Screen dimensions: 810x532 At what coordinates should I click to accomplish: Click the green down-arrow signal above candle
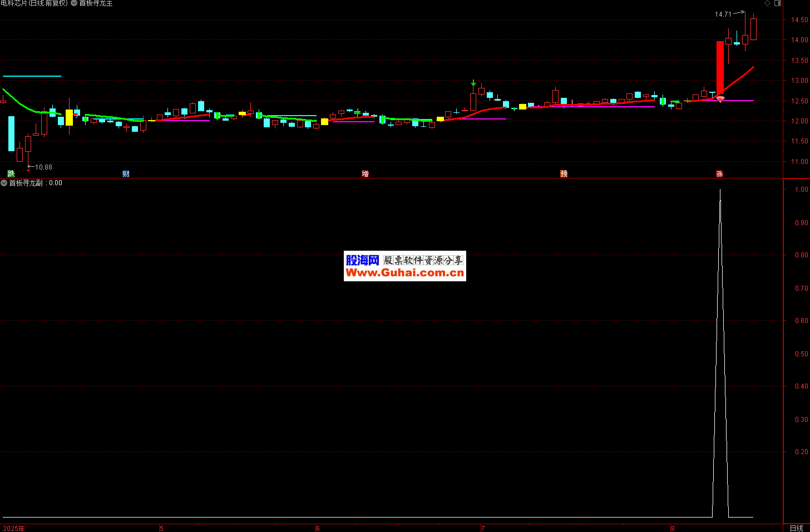click(x=473, y=83)
